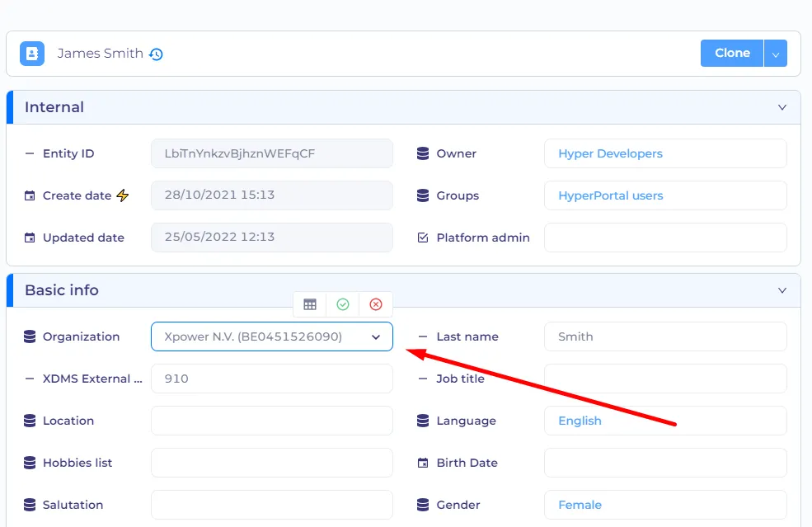Click the Last name field containing Smith

(x=665, y=336)
